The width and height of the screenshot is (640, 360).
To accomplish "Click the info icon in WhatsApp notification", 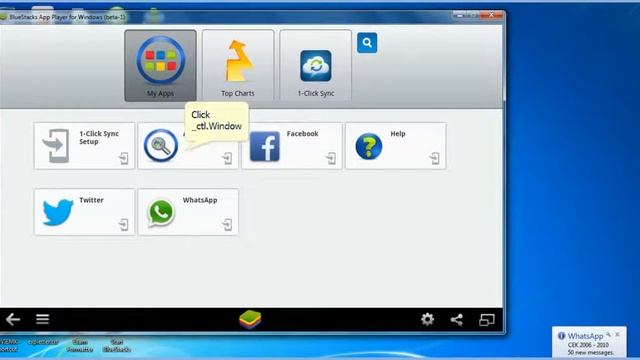I will (562, 336).
